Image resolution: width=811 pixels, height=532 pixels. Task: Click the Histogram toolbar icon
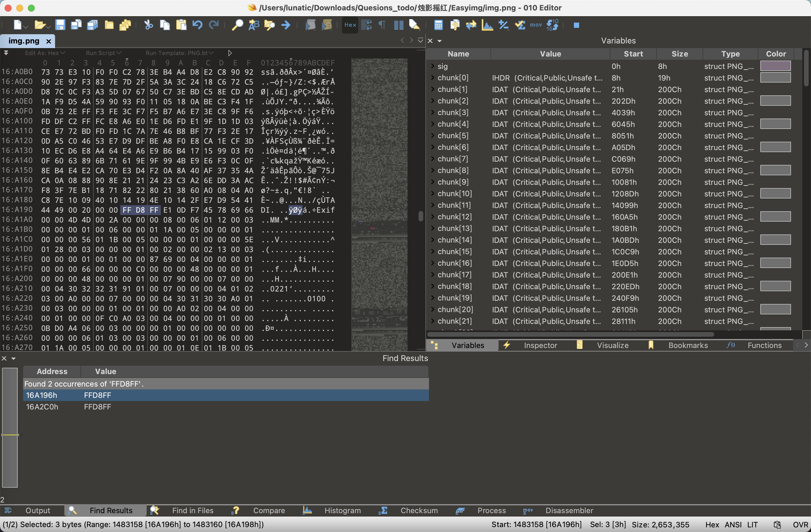pos(487,25)
